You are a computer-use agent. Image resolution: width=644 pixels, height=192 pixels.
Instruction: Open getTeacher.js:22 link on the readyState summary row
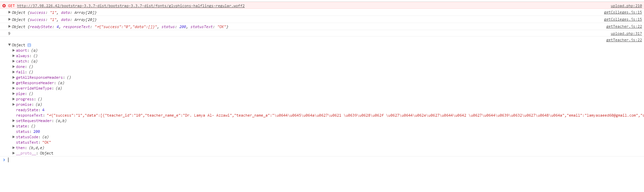pyautogui.click(x=624, y=26)
